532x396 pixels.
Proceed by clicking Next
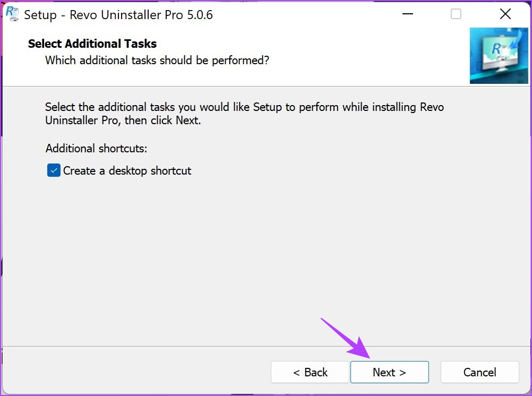click(x=389, y=372)
